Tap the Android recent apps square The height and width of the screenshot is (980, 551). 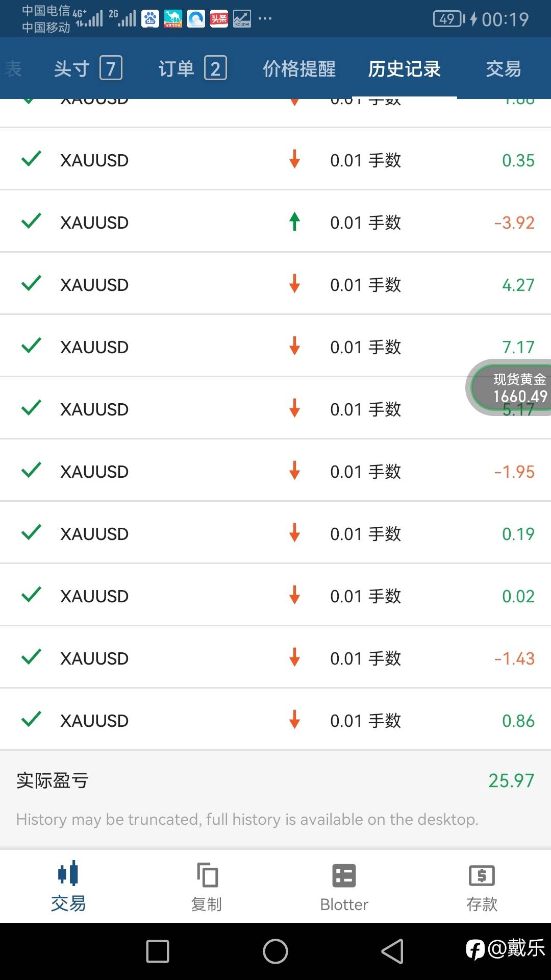158,951
